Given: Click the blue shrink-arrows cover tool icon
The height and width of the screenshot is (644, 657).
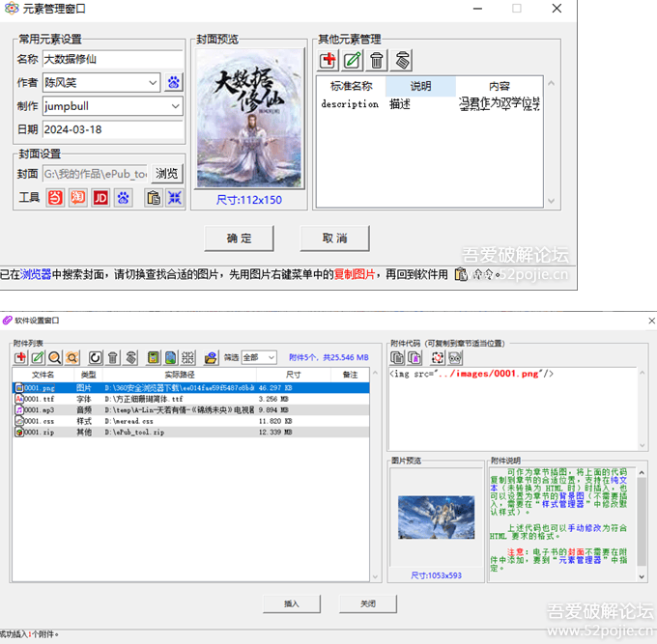Looking at the screenshot, I should point(175,198).
